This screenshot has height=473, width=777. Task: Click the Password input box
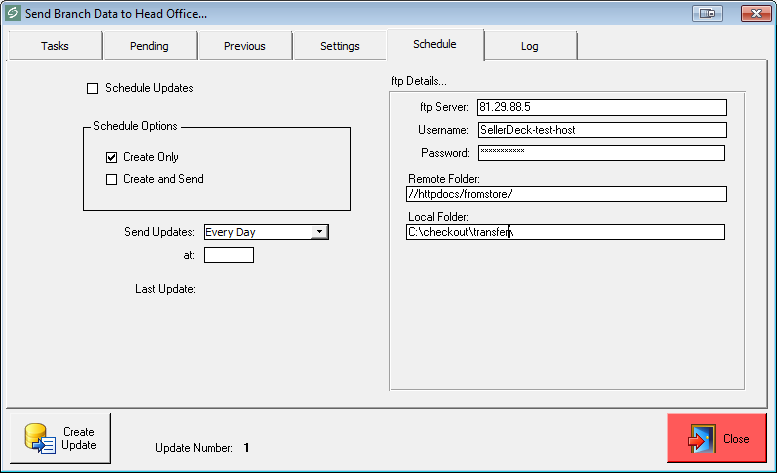pyautogui.click(x=600, y=153)
